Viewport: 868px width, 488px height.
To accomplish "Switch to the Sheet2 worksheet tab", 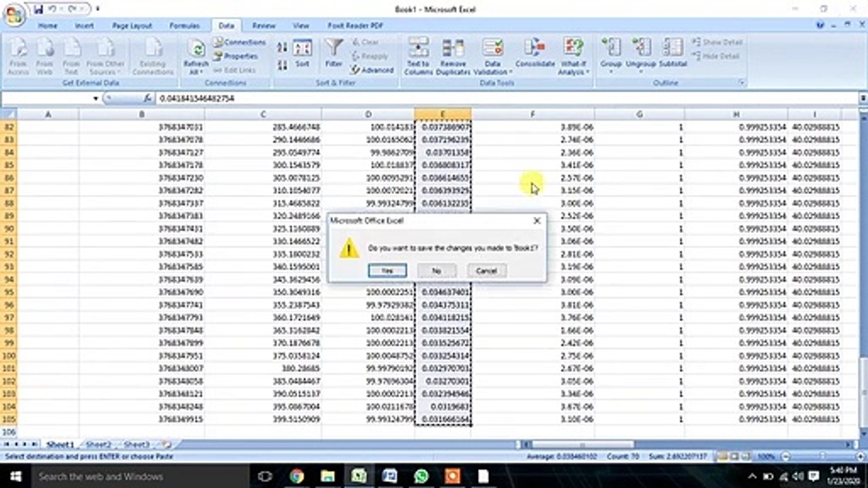I will [x=98, y=445].
